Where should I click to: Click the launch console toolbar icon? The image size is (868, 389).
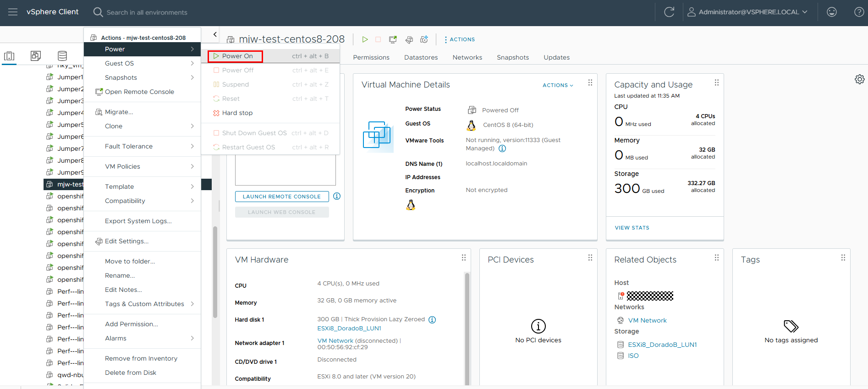(x=393, y=39)
